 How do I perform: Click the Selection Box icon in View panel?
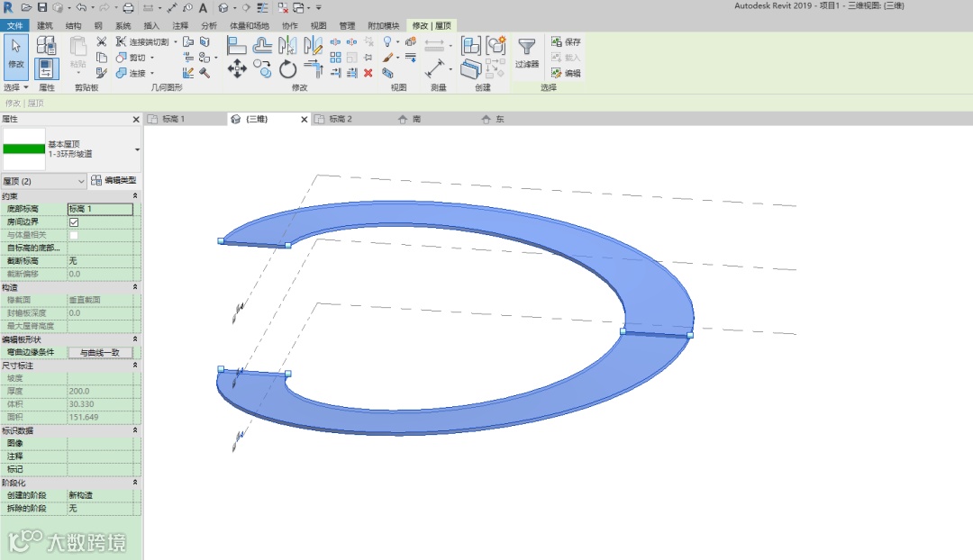387,73
